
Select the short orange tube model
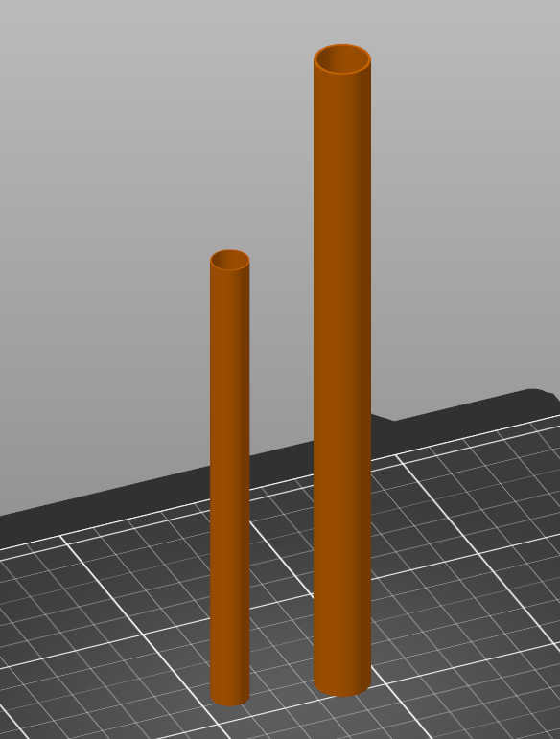229,477
